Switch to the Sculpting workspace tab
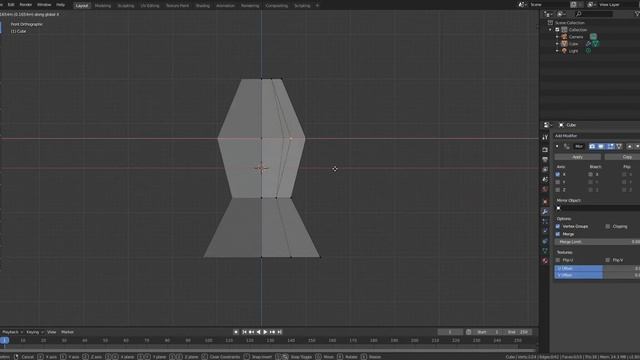The height and width of the screenshot is (360, 640). coord(126,6)
